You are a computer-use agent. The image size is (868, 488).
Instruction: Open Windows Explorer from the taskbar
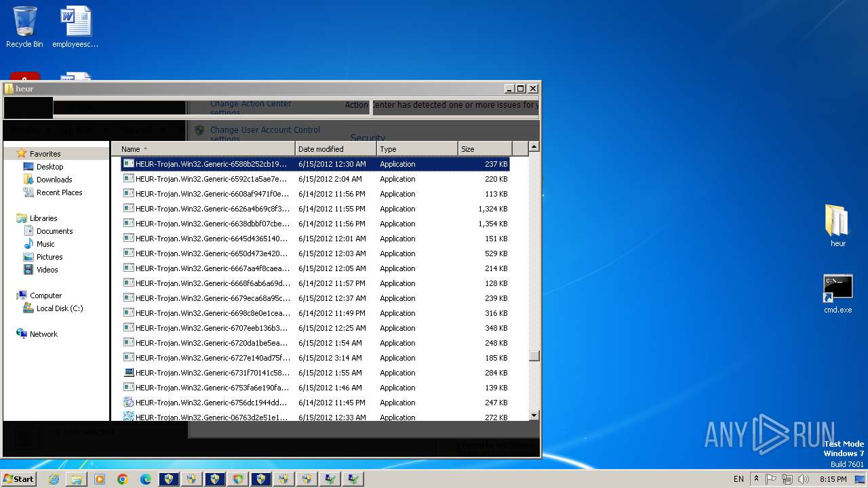click(x=77, y=479)
